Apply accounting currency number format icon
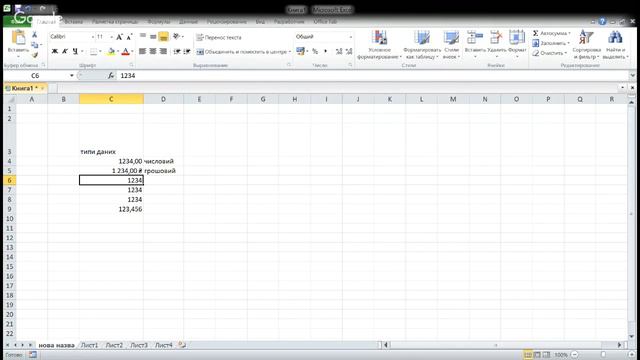The width and height of the screenshot is (640, 360). [300, 51]
